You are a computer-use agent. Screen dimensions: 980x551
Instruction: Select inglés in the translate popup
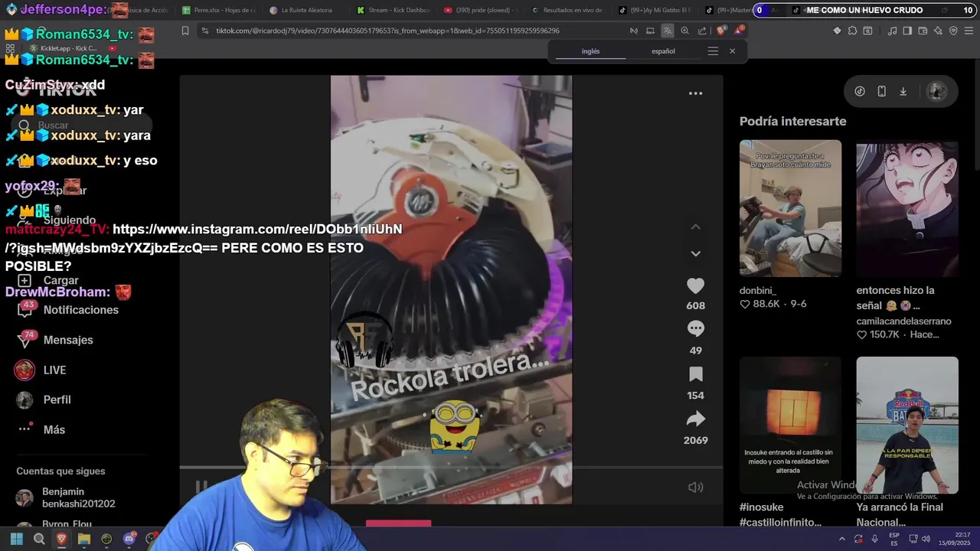590,51
